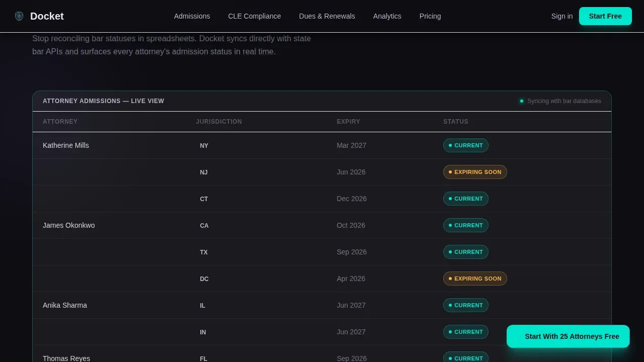Go to Dues & Renewals
The width and height of the screenshot is (644, 362).
coord(327,16)
